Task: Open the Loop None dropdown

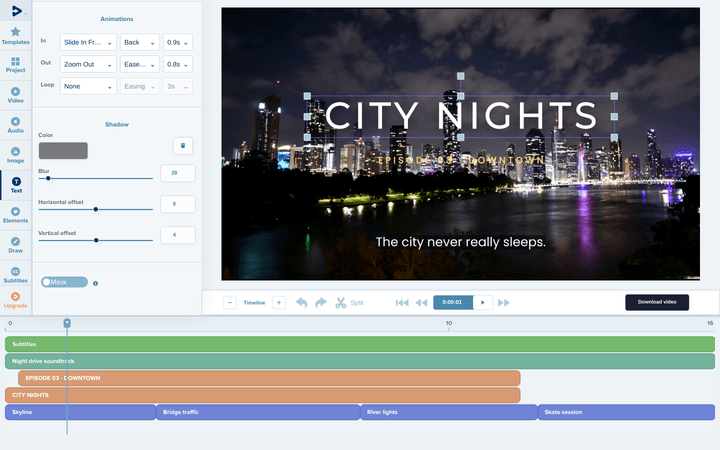Action: [x=88, y=86]
